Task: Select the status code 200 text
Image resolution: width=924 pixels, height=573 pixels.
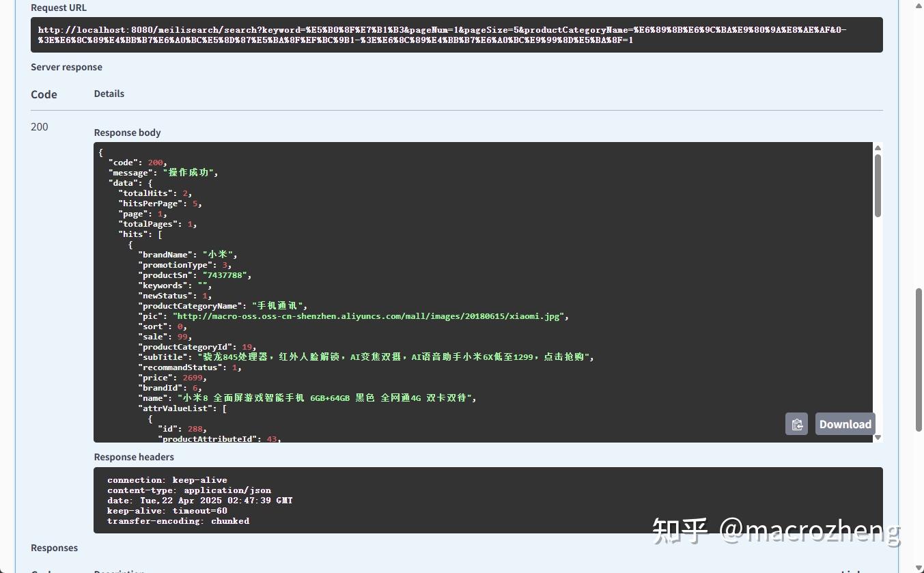Action: pyautogui.click(x=39, y=126)
